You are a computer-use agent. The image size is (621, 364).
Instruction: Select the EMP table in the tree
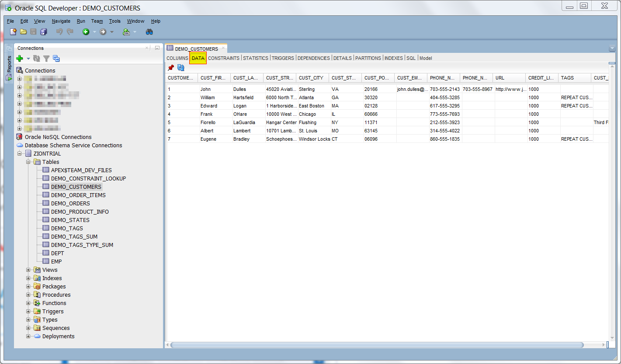tap(56, 262)
